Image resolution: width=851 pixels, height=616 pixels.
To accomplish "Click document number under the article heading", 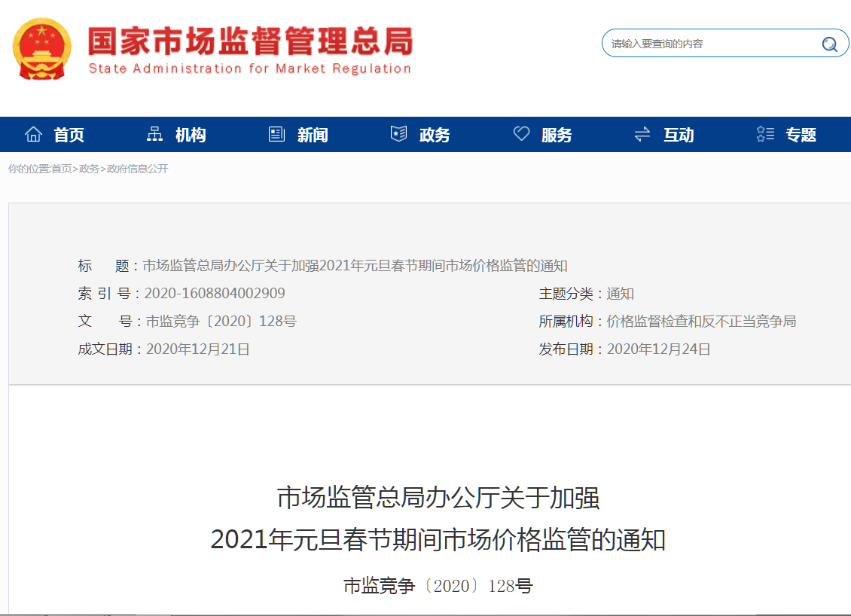I will (x=438, y=586).
